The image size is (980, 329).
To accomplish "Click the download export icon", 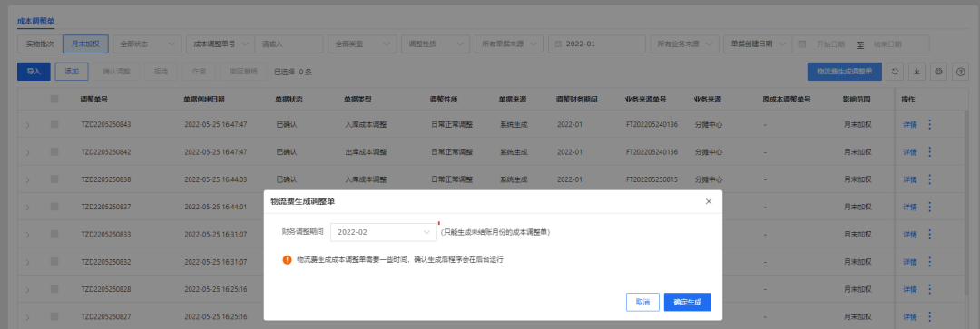I will coord(916,72).
